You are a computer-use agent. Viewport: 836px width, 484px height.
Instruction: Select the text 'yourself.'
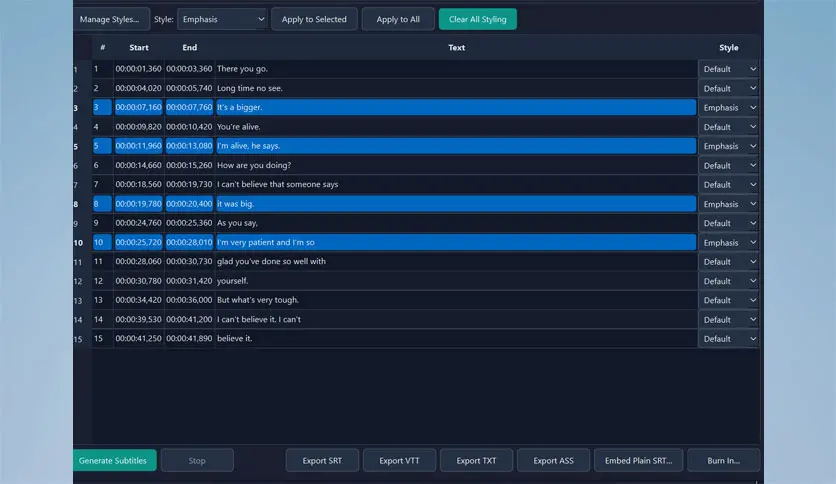tap(232, 281)
